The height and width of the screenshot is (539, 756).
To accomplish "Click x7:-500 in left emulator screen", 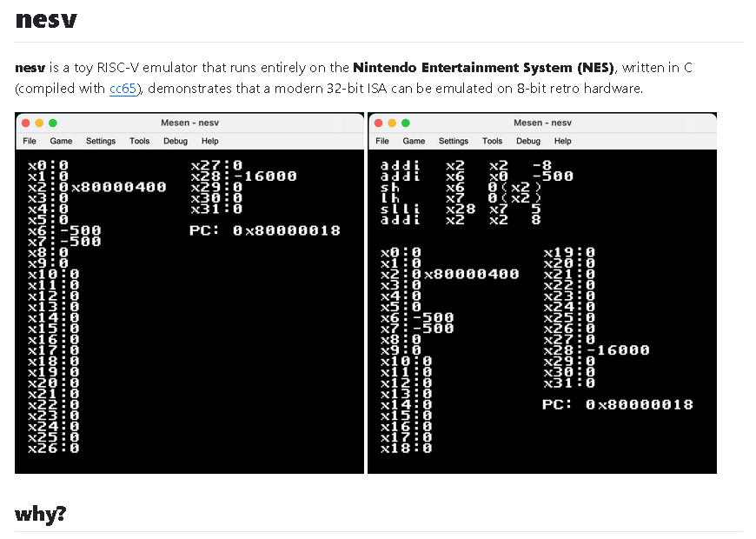I will [64, 242].
